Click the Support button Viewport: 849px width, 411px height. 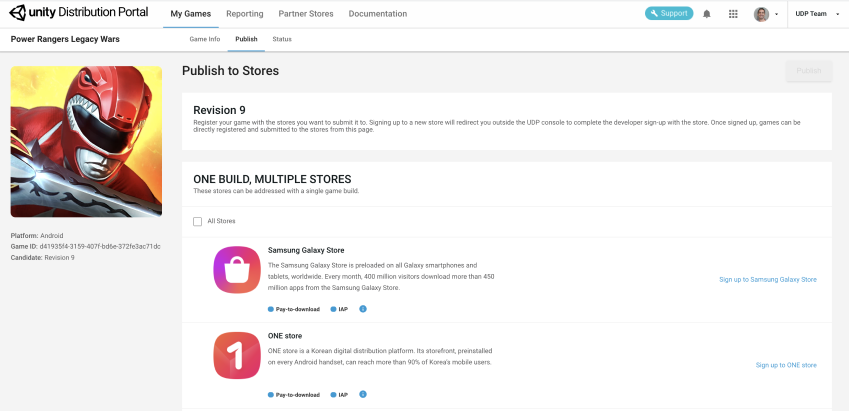pos(669,14)
